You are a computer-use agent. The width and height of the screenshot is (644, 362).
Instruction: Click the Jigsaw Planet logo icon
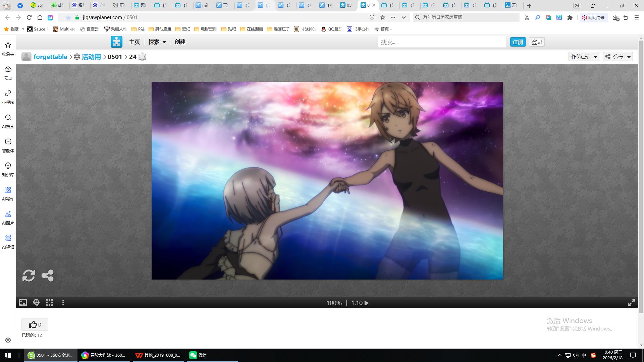click(116, 42)
